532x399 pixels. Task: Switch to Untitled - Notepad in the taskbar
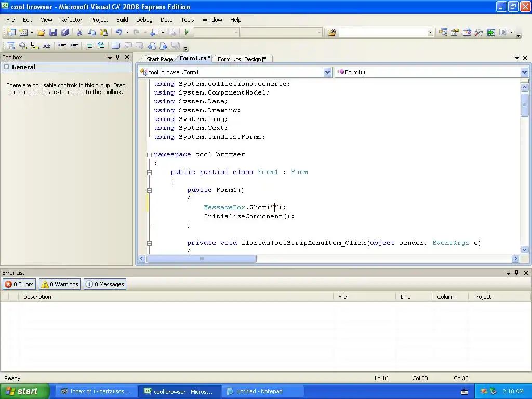(x=262, y=391)
